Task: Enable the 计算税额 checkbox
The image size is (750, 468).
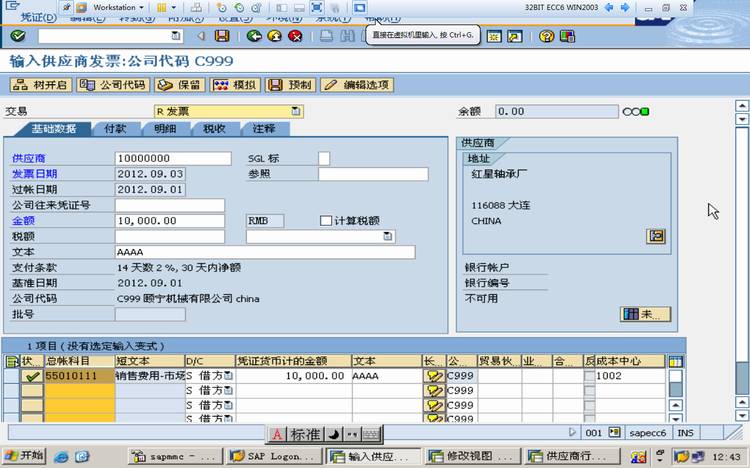Action: pyautogui.click(x=326, y=221)
